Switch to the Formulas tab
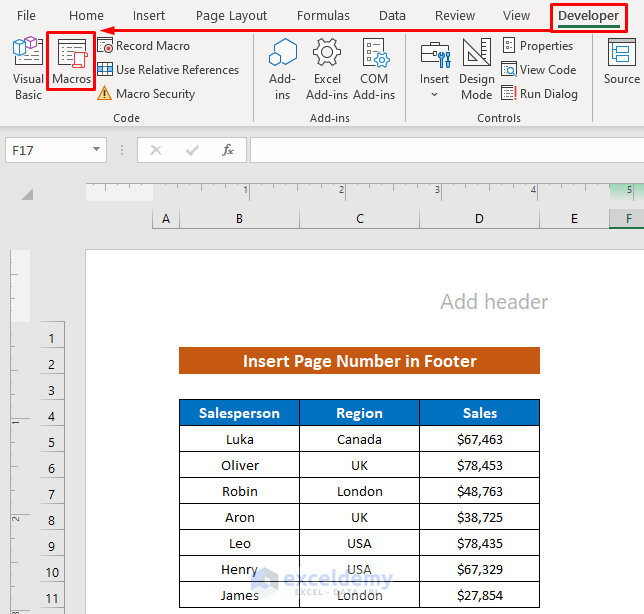Viewport: 644px width, 614px height. (323, 15)
